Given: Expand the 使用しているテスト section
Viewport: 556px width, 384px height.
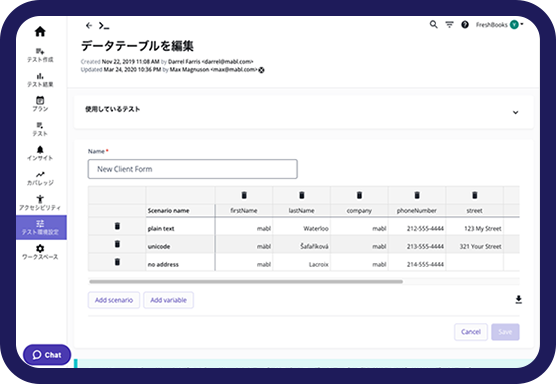Looking at the screenshot, I should [516, 112].
